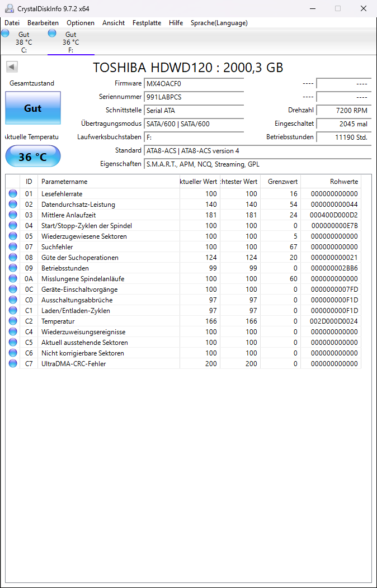This screenshot has height=588, width=377.
Task: Click status orb for Nicht korrigierbare Sektoren
Action: click(13, 353)
